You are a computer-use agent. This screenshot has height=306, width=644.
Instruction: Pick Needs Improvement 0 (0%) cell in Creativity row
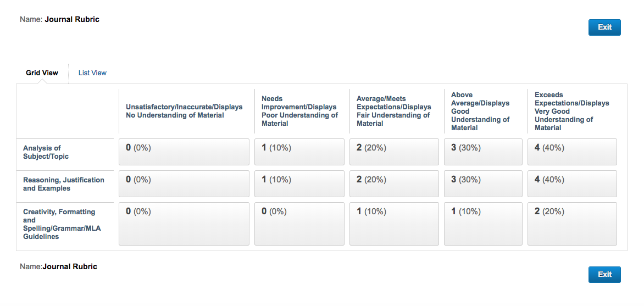[299, 224]
